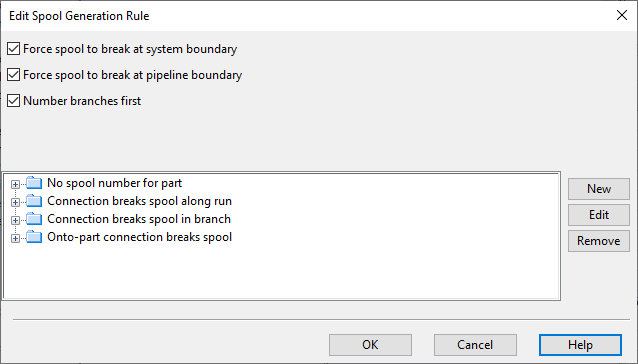Expand Connection breaks spool in branch node
This screenshot has height=364, width=638.
pos(15,220)
